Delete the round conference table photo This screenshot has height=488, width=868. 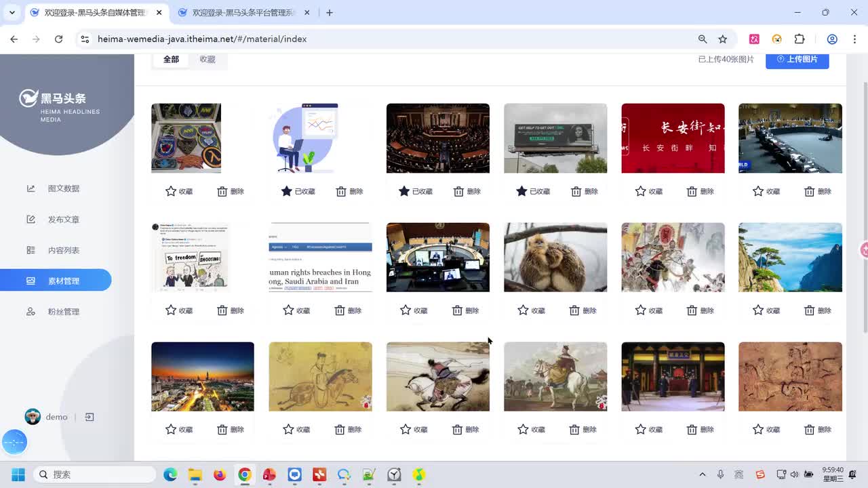tap(818, 191)
